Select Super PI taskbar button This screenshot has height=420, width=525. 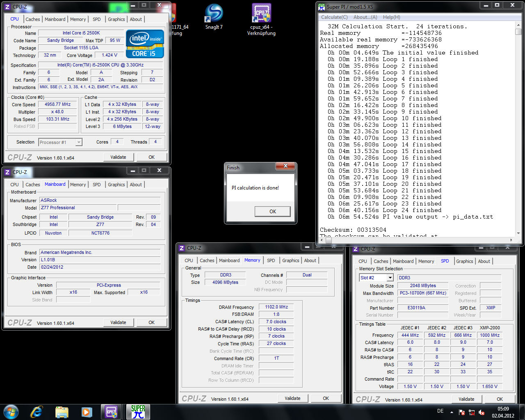138,412
